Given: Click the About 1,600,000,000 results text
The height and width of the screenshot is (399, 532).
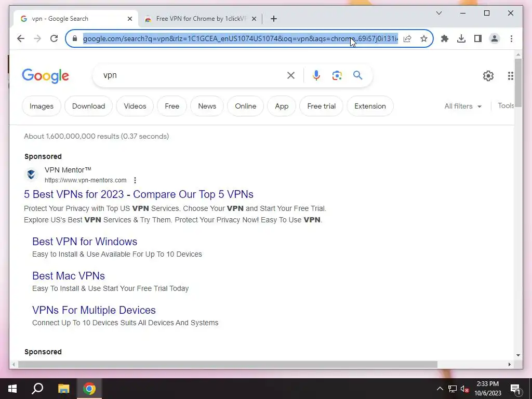Looking at the screenshot, I should point(96,137).
